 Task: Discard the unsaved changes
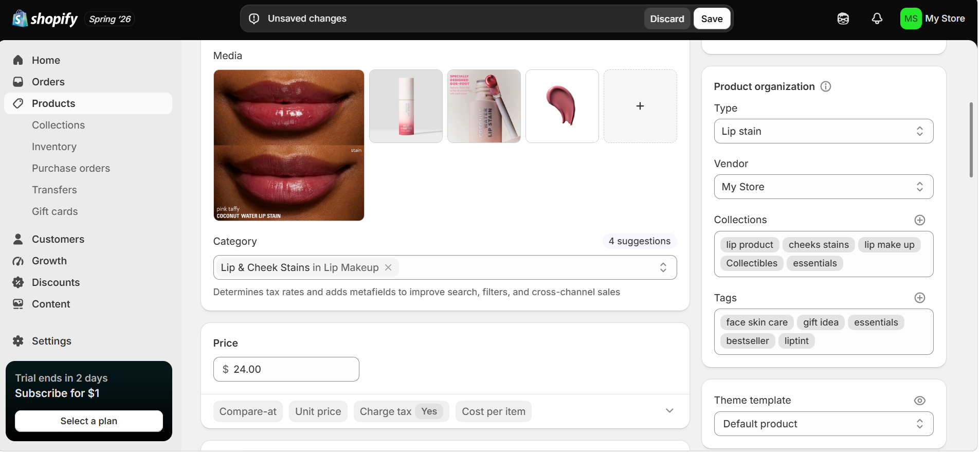coord(667,19)
